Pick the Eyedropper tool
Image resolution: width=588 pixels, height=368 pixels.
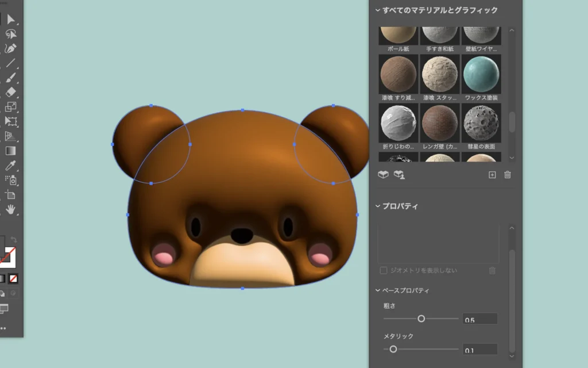point(11,166)
